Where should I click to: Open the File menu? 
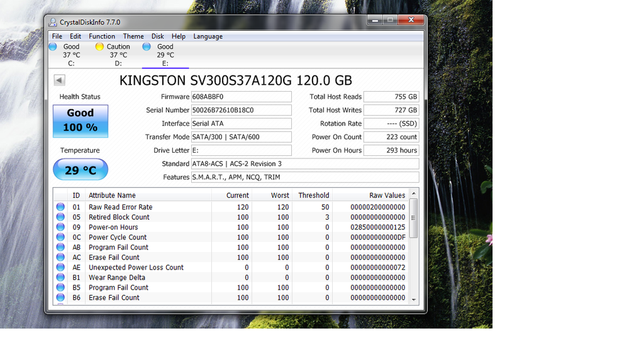[x=57, y=36]
